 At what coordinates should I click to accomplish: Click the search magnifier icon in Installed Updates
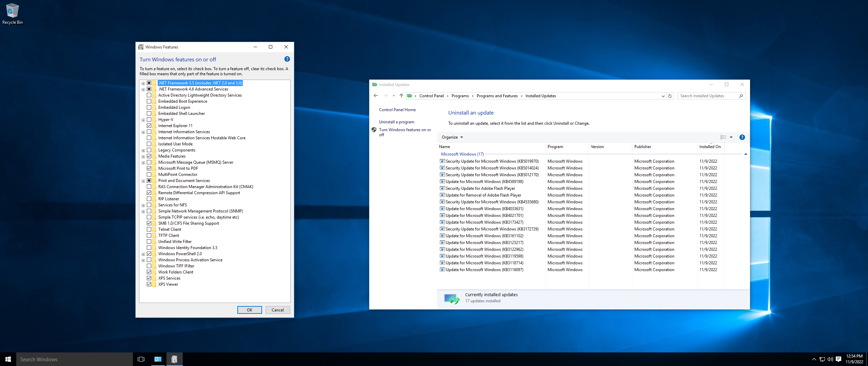coord(741,96)
